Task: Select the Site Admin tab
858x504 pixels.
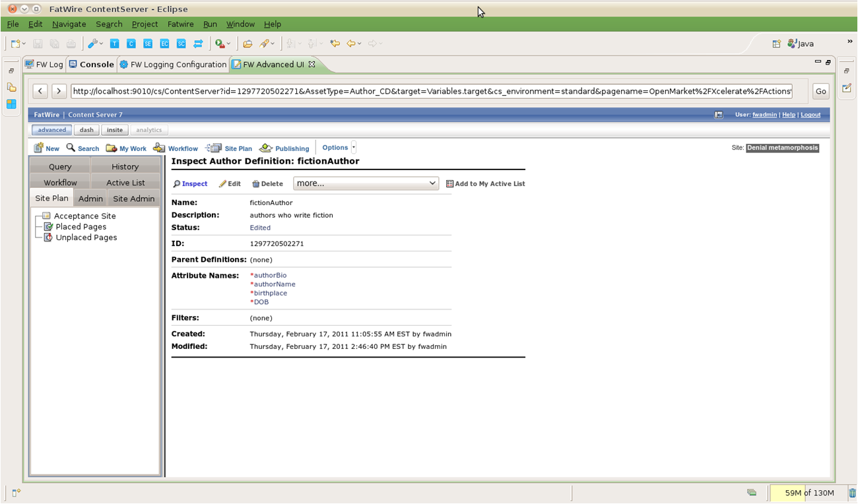Action: (134, 199)
